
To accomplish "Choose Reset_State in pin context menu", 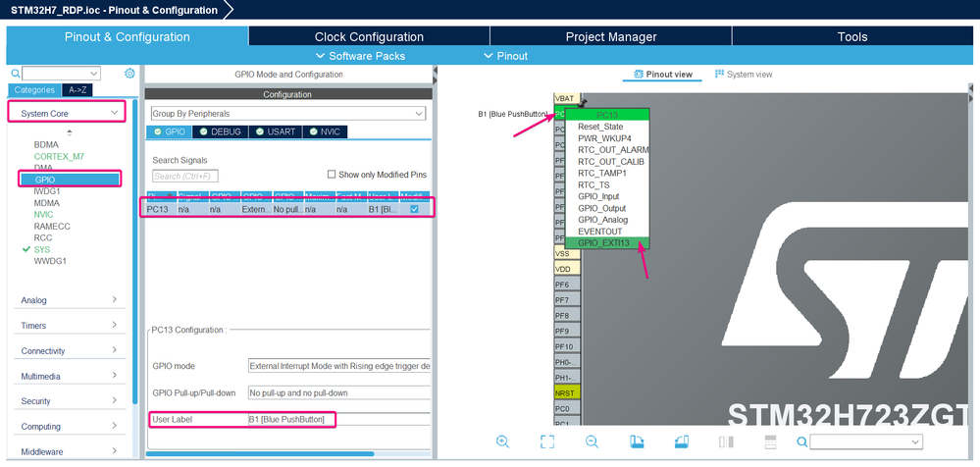I will point(607,127).
